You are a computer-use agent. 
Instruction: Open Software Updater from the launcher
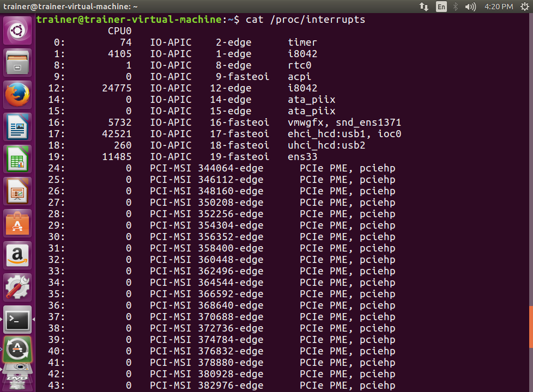17,350
